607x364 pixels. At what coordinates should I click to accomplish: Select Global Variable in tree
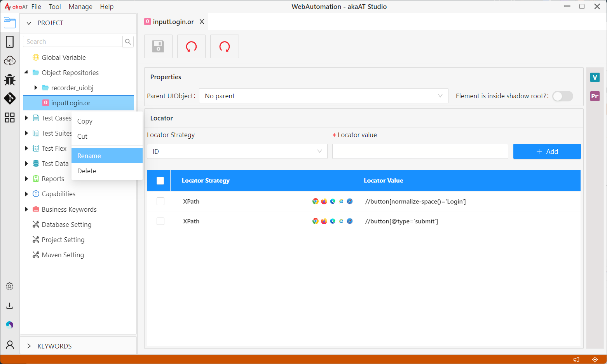(64, 57)
